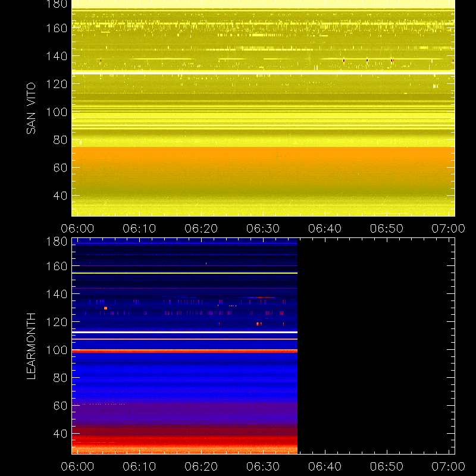Pick the 06:30 time label of San Vito plot
This screenshot has height=476, width=476.
click(x=263, y=228)
